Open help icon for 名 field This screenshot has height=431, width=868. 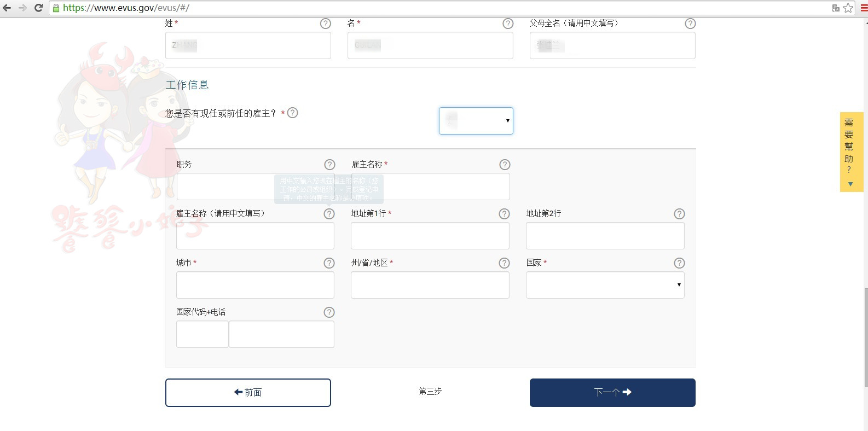[x=508, y=24]
